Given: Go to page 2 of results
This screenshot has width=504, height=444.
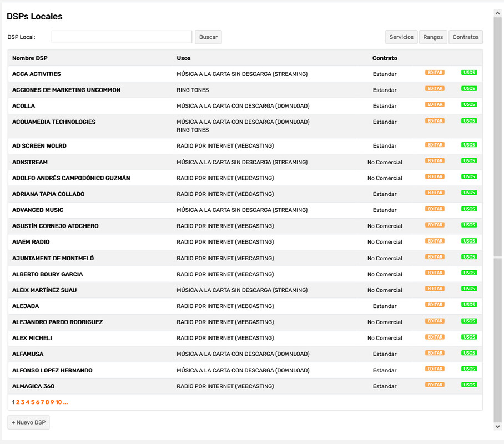Looking at the screenshot, I should click(18, 402).
